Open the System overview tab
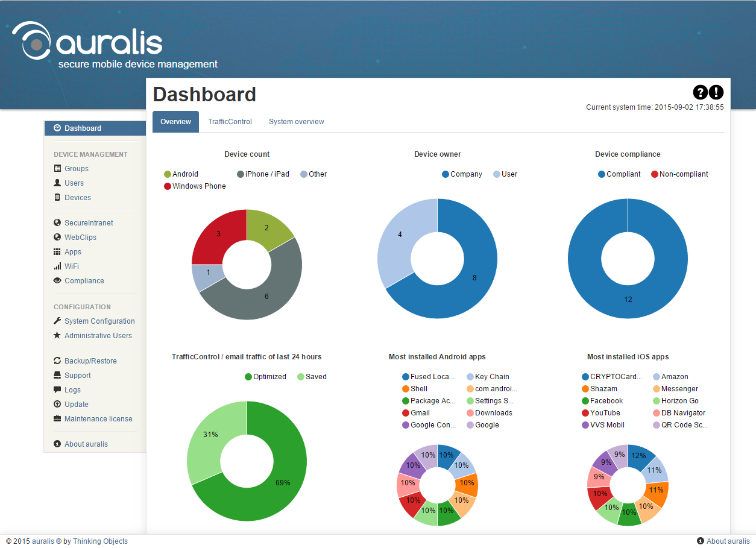756x548 pixels. 296,122
